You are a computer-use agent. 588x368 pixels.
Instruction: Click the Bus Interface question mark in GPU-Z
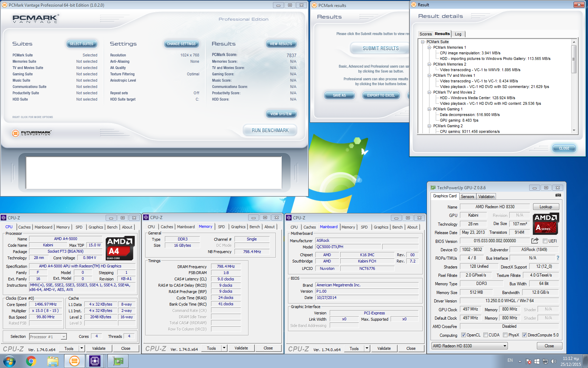click(x=558, y=258)
